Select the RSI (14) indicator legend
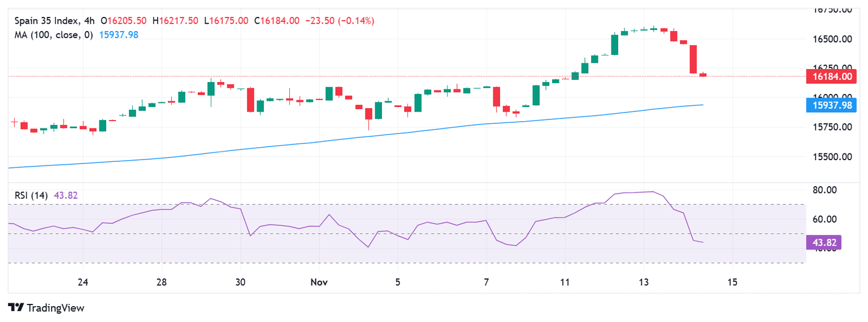This screenshot has height=322, width=868. pyautogui.click(x=31, y=196)
